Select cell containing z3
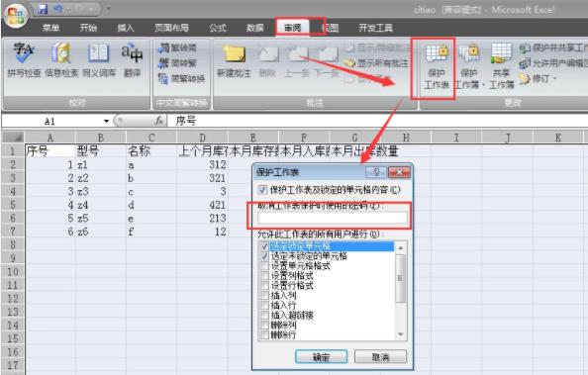588x375 pixels. tap(101, 191)
